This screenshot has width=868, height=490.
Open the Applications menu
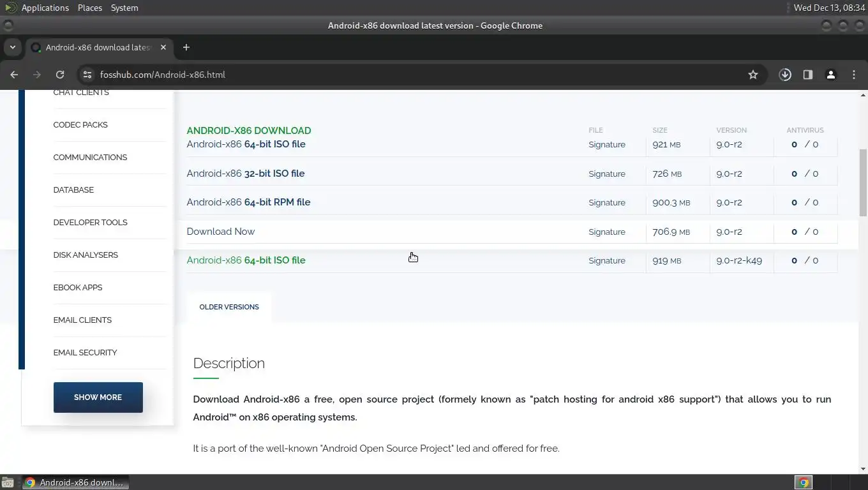coord(45,8)
